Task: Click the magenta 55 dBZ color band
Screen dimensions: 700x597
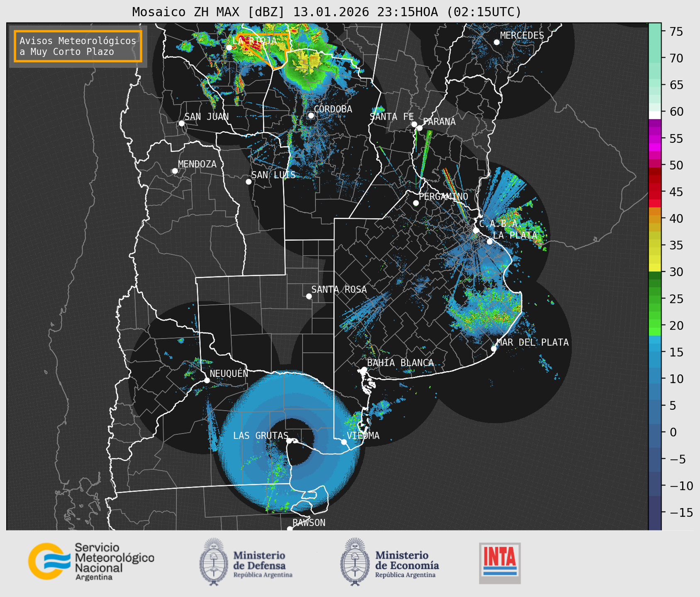Action: (655, 138)
